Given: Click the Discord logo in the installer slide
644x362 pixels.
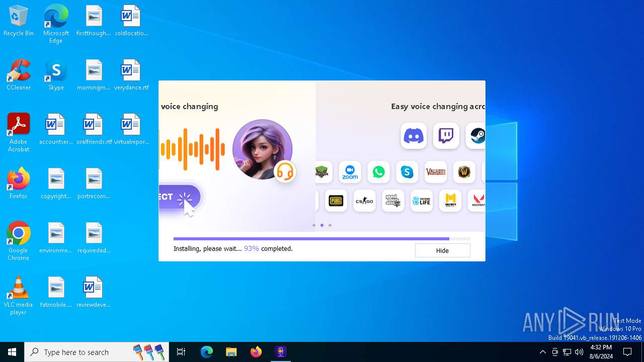Looking at the screenshot, I should [414, 136].
